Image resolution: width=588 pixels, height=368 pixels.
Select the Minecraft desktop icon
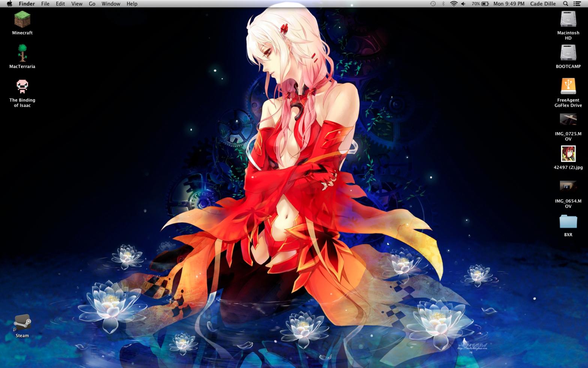22,19
